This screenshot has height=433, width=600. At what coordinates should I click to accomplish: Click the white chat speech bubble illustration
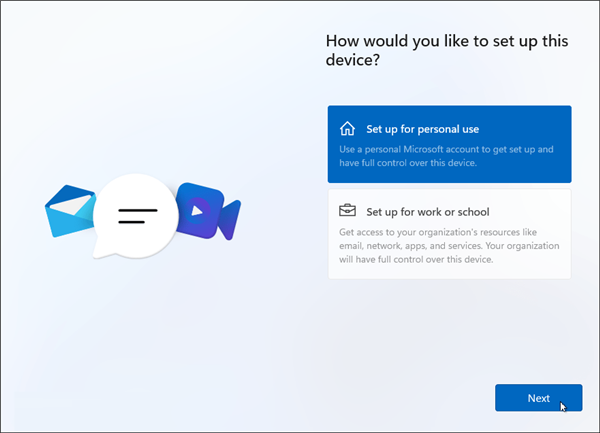point(135,216)
